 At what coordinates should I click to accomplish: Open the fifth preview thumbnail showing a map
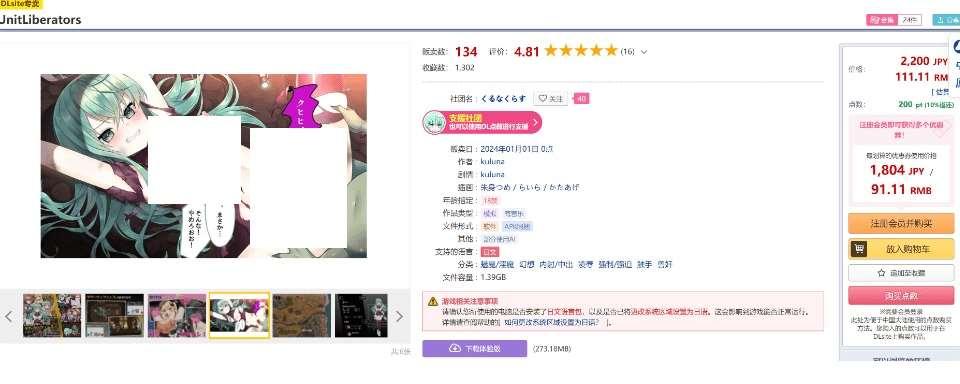point(301,315)
